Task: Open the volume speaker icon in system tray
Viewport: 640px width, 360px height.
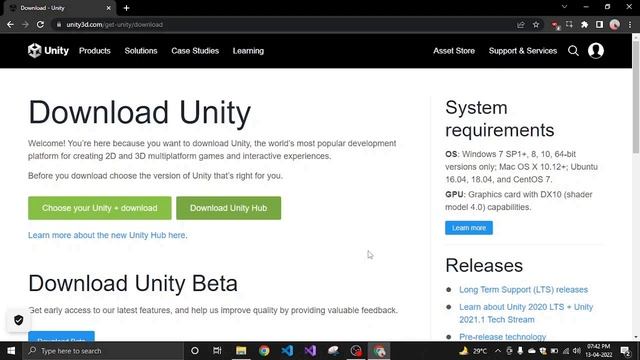Action: point(576,351)
